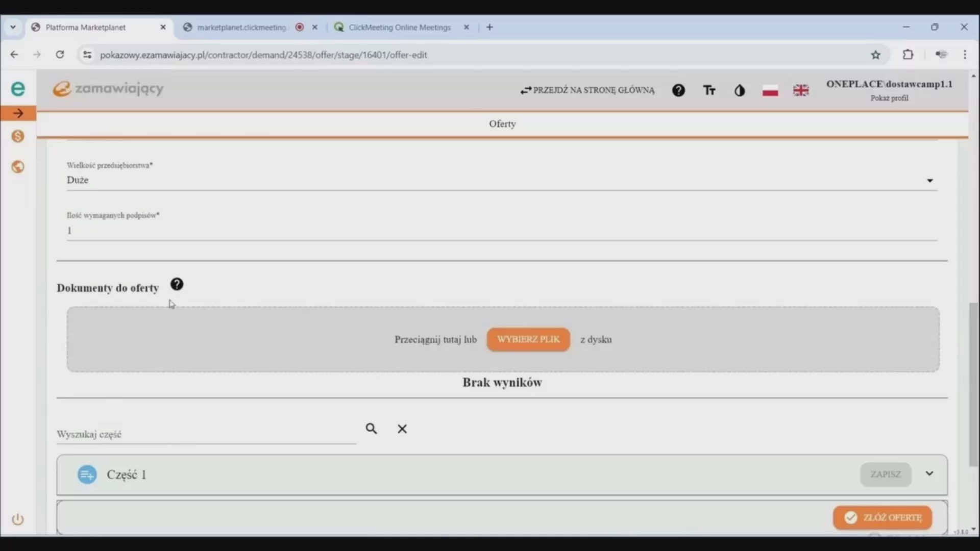Click the Wyszukaj część search field
This screenshot has width=980, height=551.
pos(206,434)
